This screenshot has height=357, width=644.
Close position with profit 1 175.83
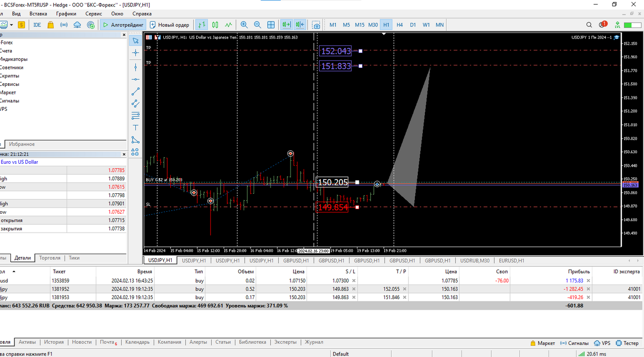click(588, 281)
